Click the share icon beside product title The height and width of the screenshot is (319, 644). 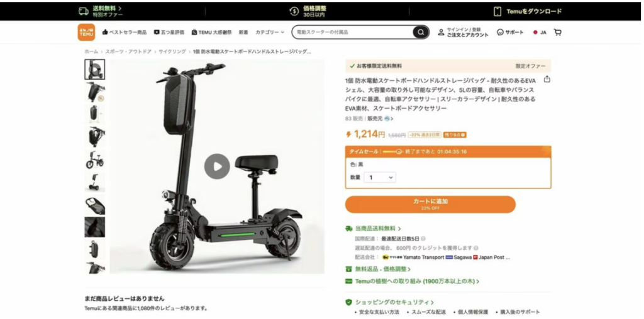click(x=547, y=80)
